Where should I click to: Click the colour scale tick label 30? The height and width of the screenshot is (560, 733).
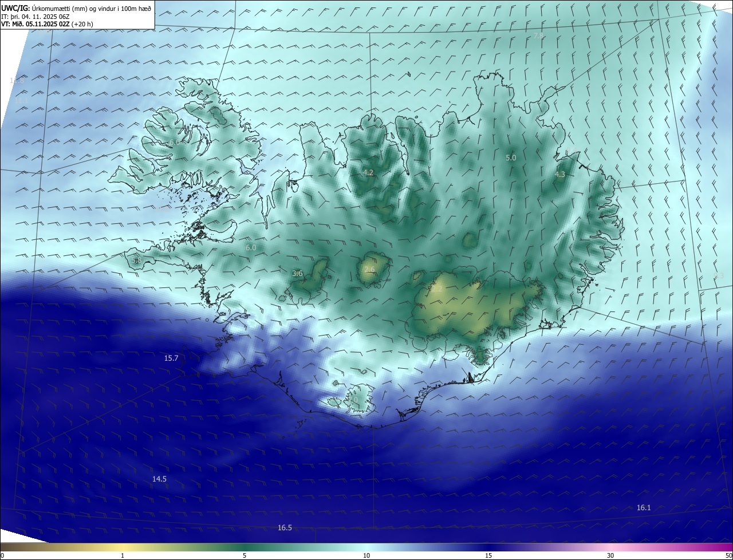point(610,555)
